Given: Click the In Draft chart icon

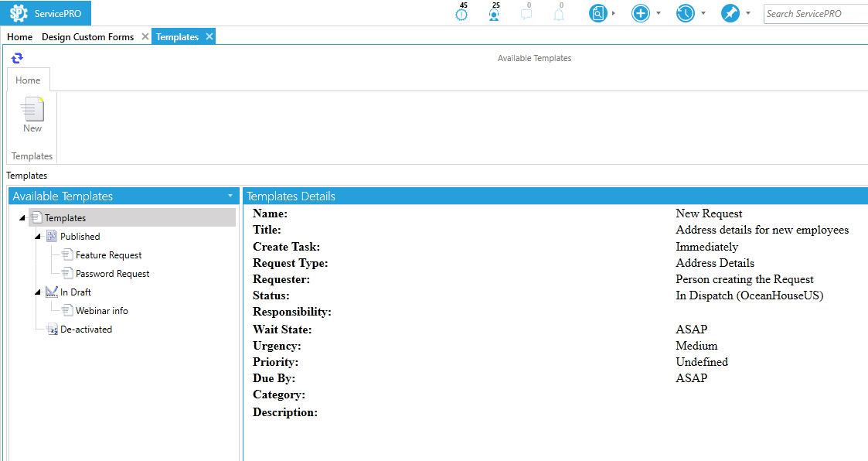Looking at the screenshot, I should [x=52, y=292].
